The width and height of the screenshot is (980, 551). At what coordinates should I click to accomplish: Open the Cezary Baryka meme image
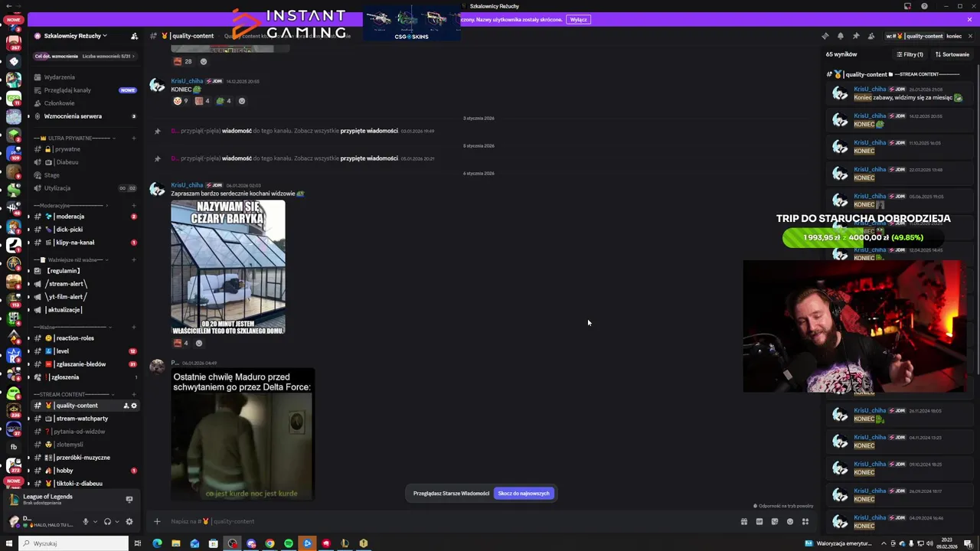(x=228, y=267)
